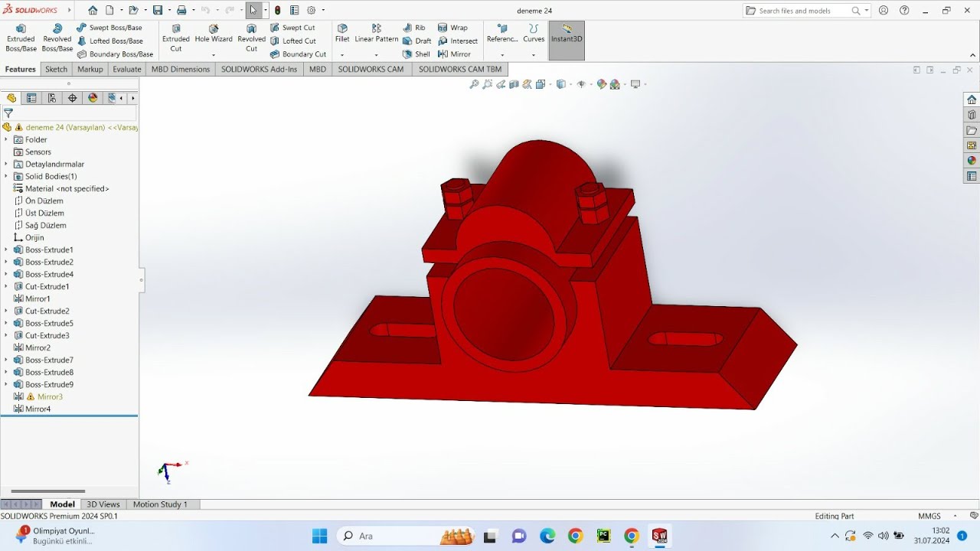
Task: Toggle the Instant3D button
Action: [567, 40]
